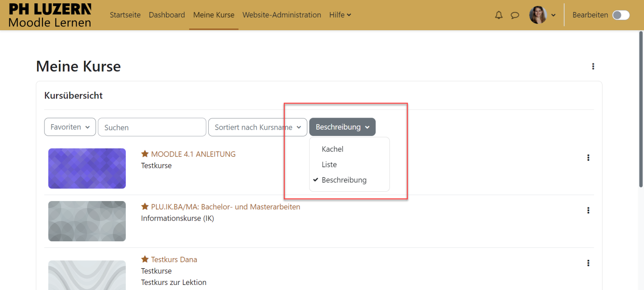Toggle the favorite star on MOODLE 4.1 ANLEITUNG
This screenshot has width=644, height=290.
click(145, 154)
